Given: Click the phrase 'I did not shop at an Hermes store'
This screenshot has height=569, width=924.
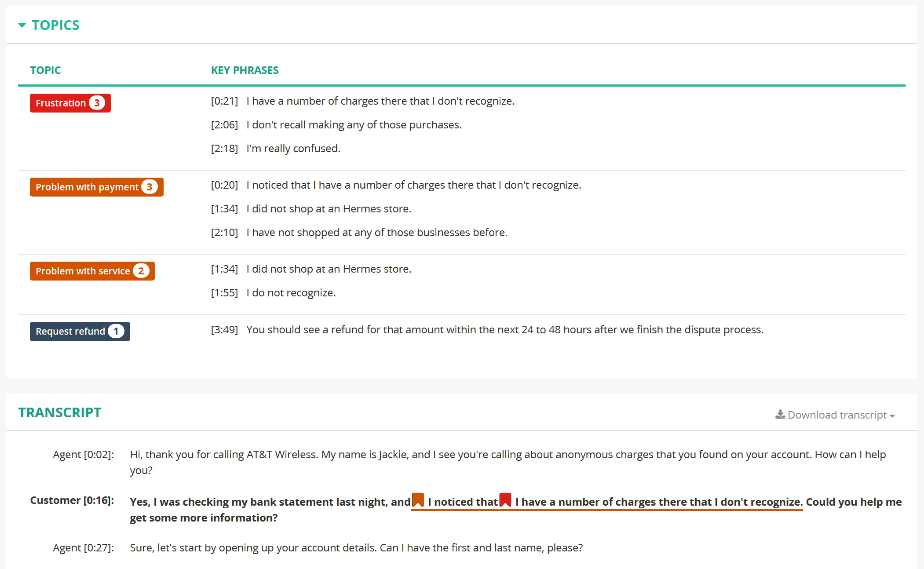Looking at the screenshot, I should pos(329,208).
